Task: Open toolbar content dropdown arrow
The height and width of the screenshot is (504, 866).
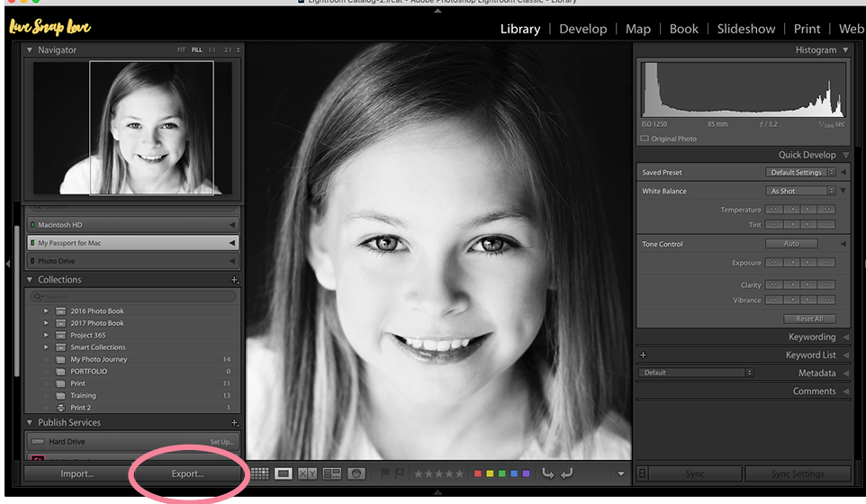Action: pos(621,473)
